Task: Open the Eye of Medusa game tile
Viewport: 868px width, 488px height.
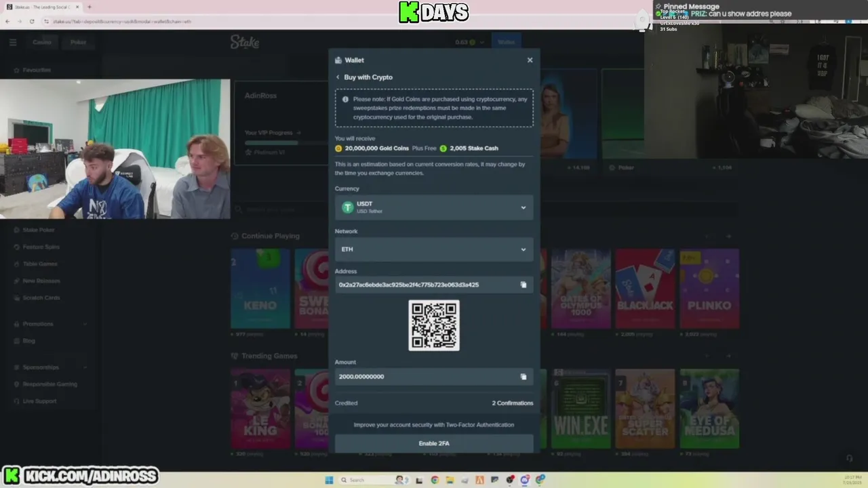Action: click(709, 409)
